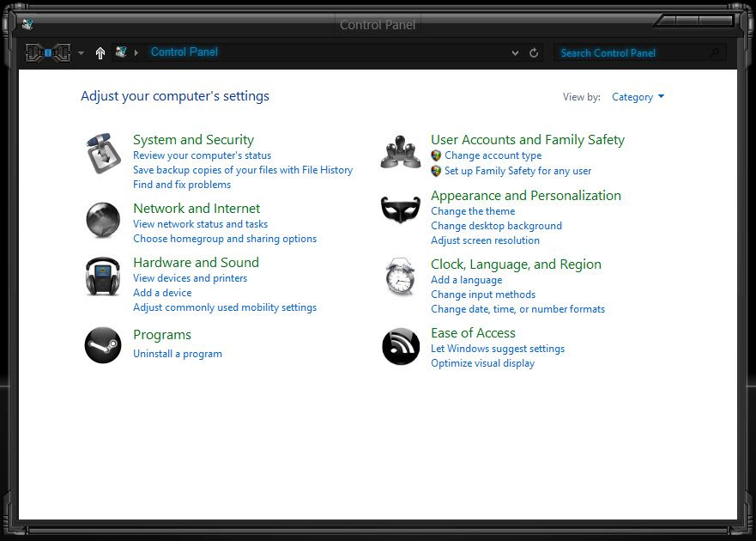Click Change account type link
Image resolution: width=756 pixels, height=541 pixels.
tap(493, 155)
